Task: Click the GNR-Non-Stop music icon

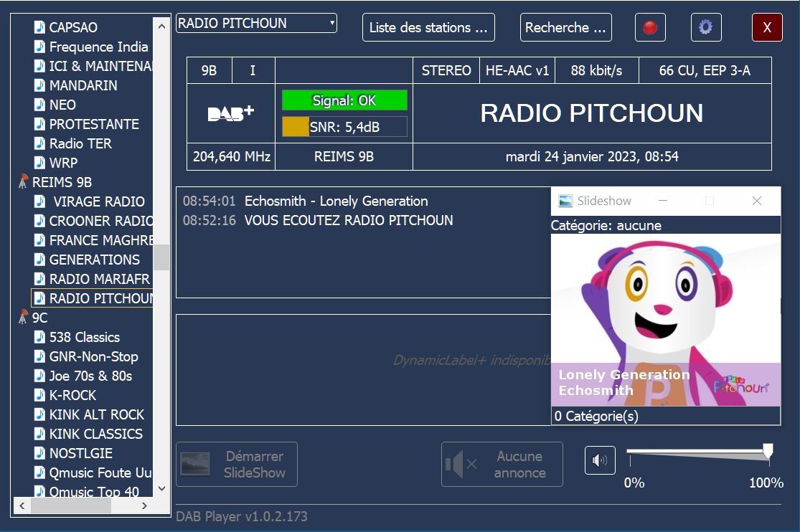Action: tap(39, 356)
